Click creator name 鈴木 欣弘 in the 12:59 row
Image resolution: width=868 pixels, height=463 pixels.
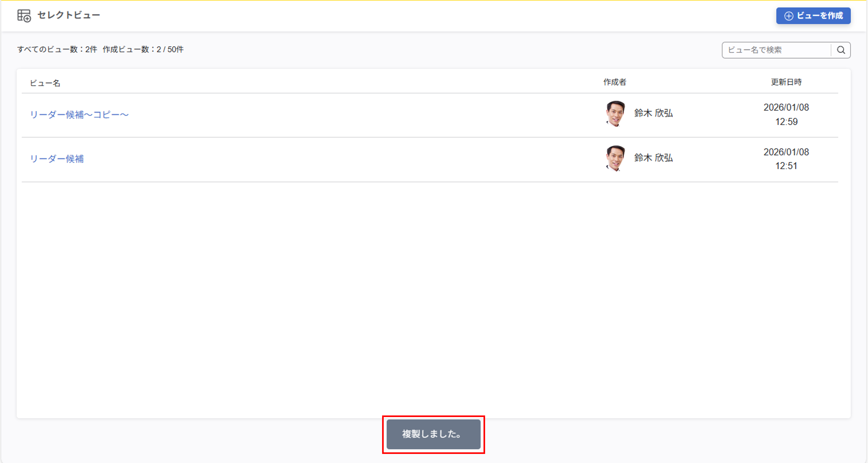653,113
